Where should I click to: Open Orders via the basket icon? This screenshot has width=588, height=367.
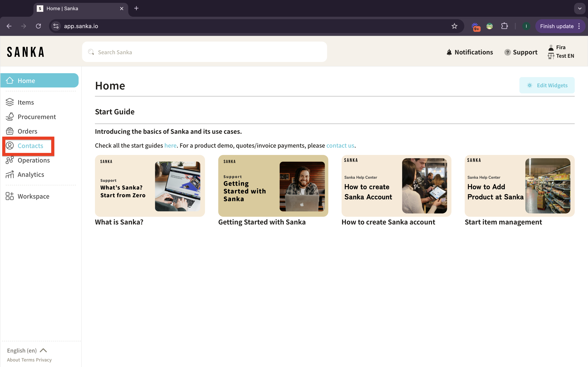pyautogui.click(x=10, y=131)
